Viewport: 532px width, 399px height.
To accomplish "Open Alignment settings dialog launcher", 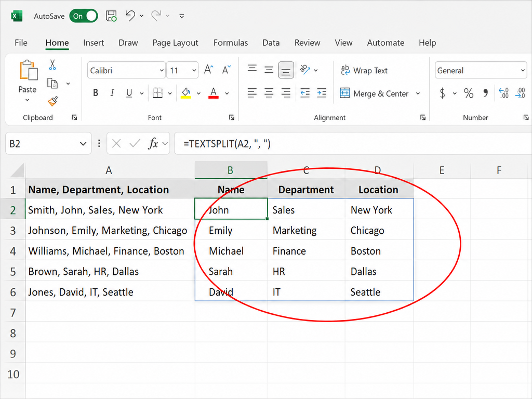I will click(423, 117).
